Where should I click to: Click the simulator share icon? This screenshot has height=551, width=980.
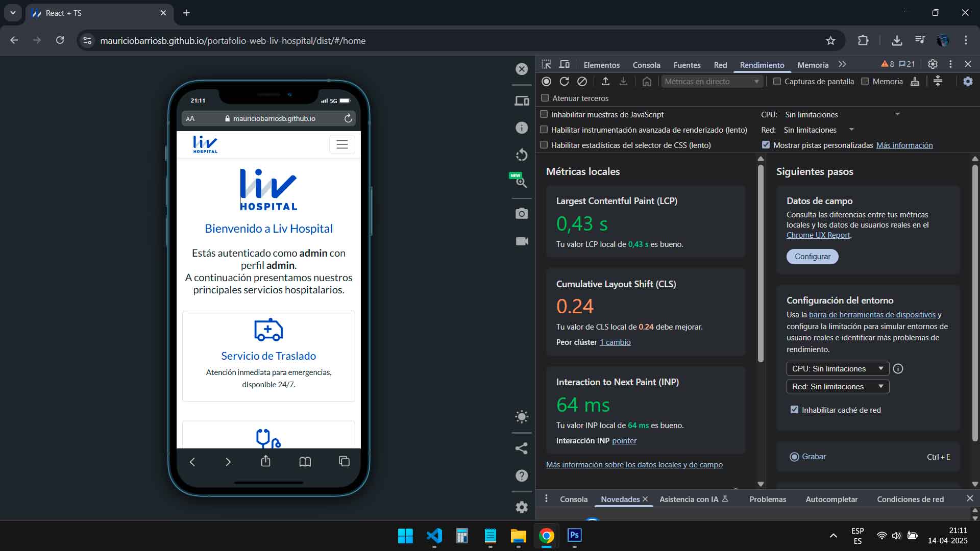point(522,448)
